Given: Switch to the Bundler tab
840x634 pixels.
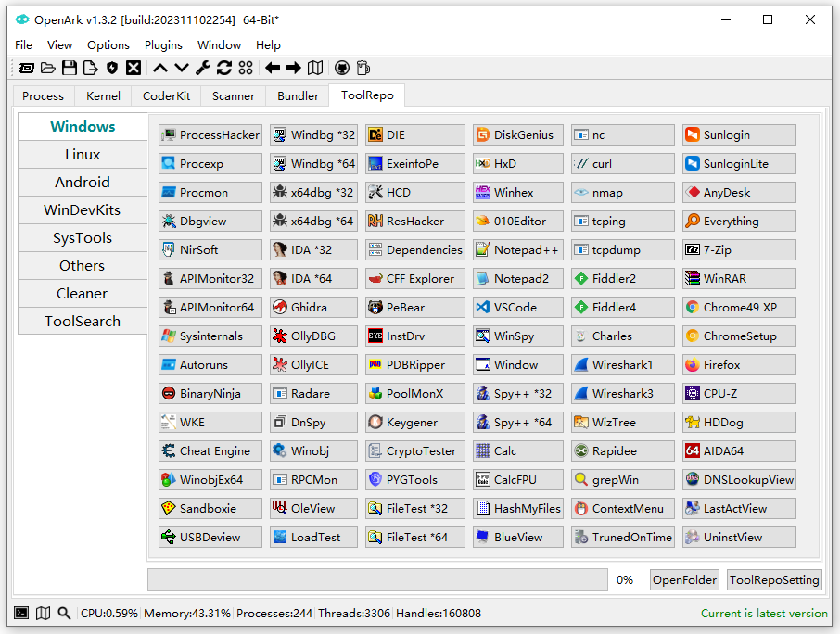Looking at the screenshot, I should 298,95.
